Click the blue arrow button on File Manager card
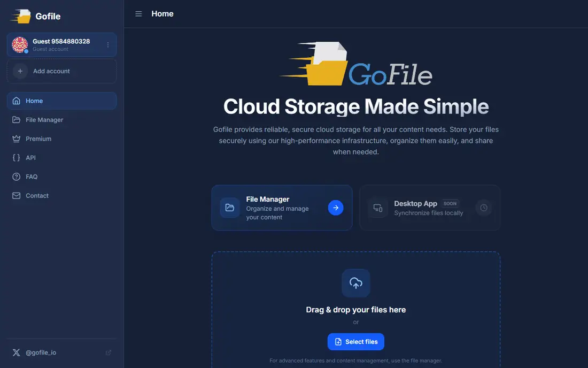 [x=336, y=208]
